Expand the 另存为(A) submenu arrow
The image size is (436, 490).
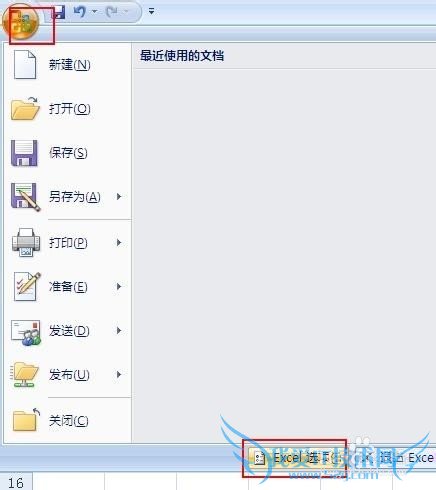[x=119, y=197]
